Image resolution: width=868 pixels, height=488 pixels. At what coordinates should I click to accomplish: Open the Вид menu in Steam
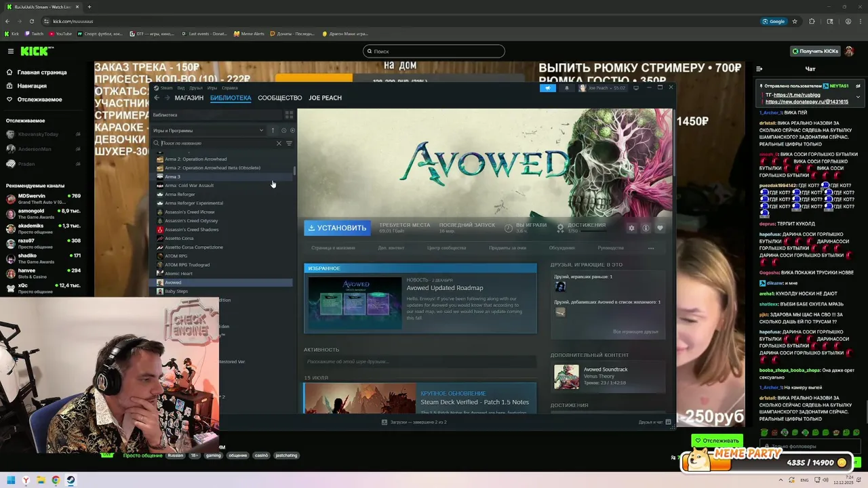[x=181, y=87]
